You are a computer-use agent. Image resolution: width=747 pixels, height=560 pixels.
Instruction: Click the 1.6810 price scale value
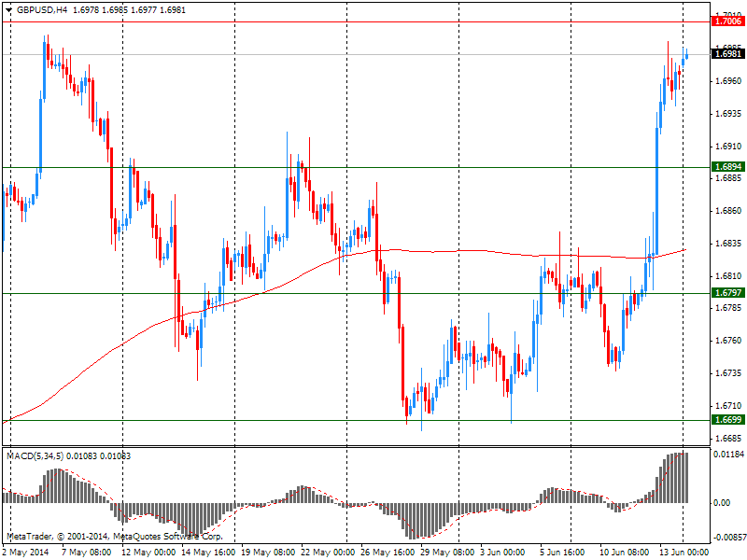point(729,276)
